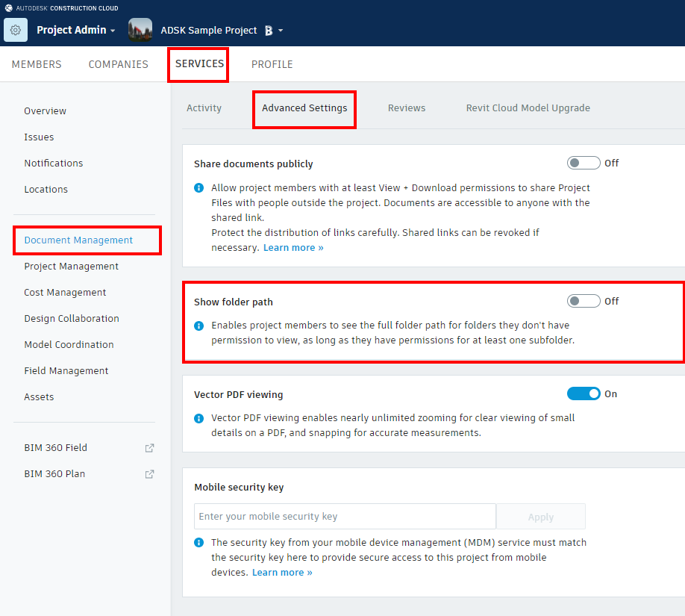Click Learn more under Share documents publicly
The height and width of the screenshot is (616, 685).
coord(293,248)
